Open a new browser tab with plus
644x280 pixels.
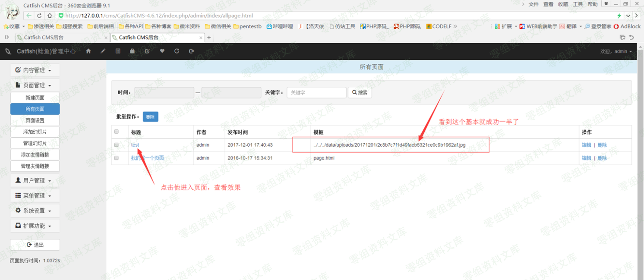209,38
